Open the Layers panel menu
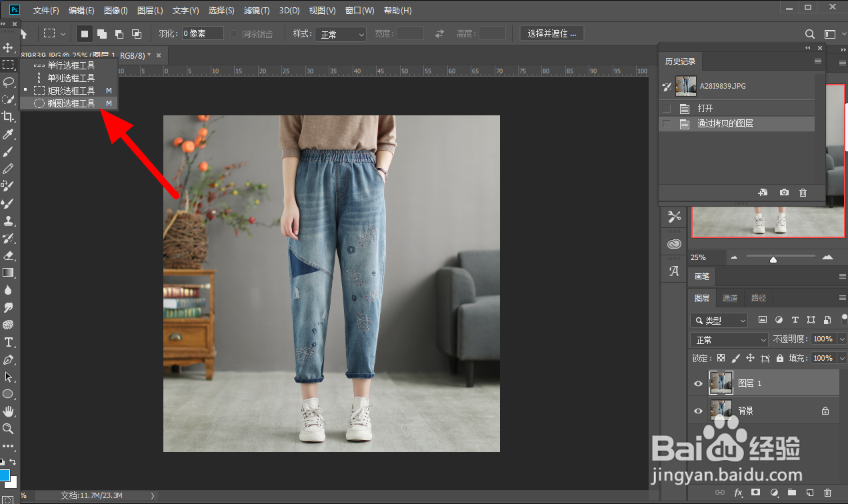The image size is (848, 504). (842, 298)
